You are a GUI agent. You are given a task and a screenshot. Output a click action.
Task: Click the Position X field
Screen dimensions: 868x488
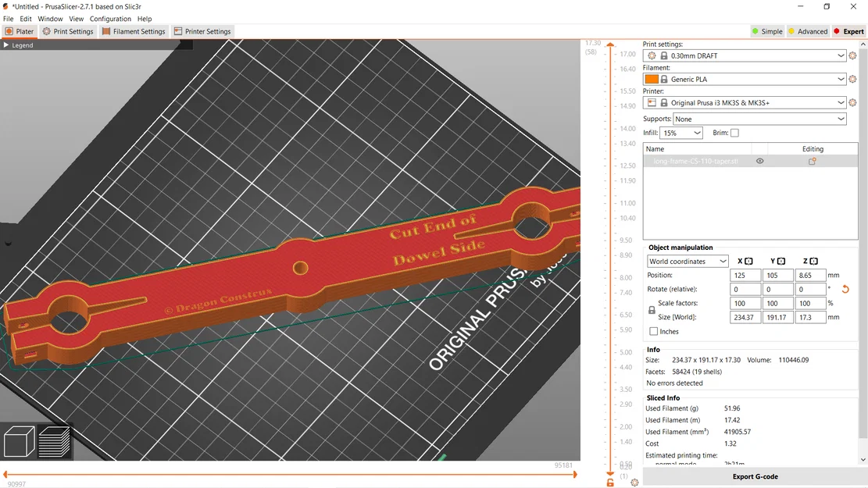745,275
